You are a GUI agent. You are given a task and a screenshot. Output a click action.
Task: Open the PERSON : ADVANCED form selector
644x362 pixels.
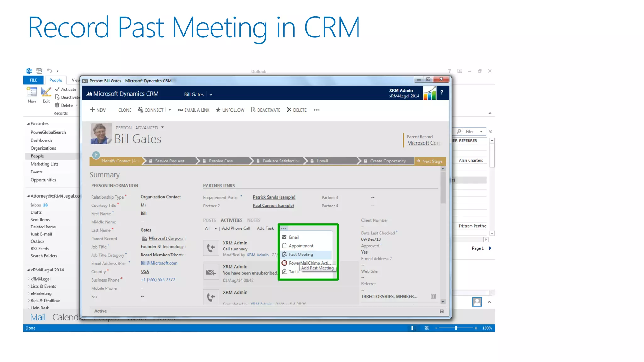coord(162,127)
